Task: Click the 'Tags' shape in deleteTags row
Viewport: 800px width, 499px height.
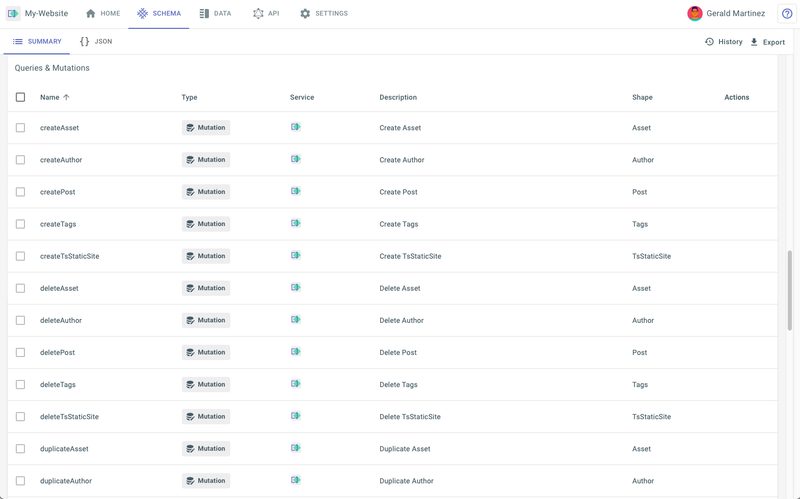Action: tap(640, 385)
